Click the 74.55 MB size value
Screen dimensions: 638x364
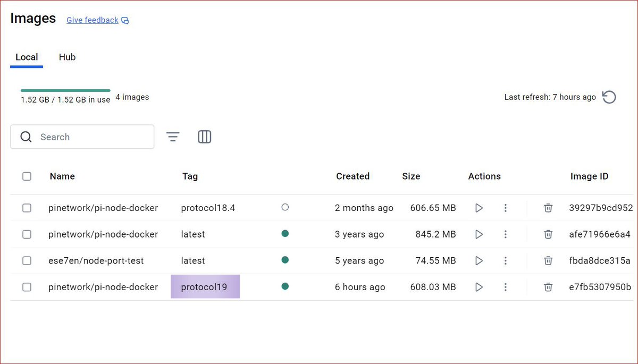436,261
